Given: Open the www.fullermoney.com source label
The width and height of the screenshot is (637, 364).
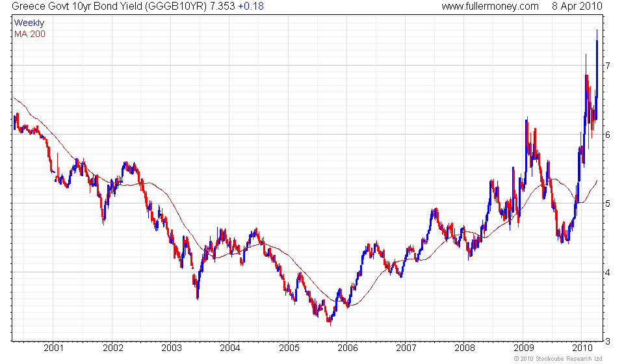Looking at the screenshot, I should [x=490, y=6].
